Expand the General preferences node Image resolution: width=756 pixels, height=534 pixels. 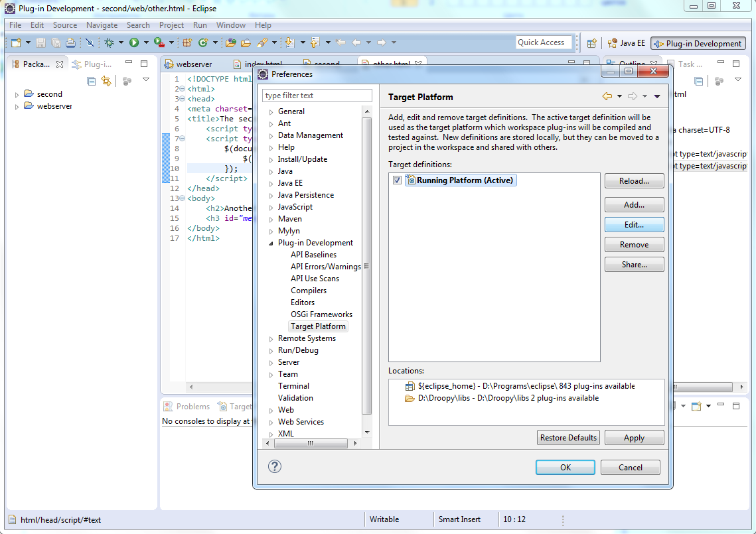(271, 112)
